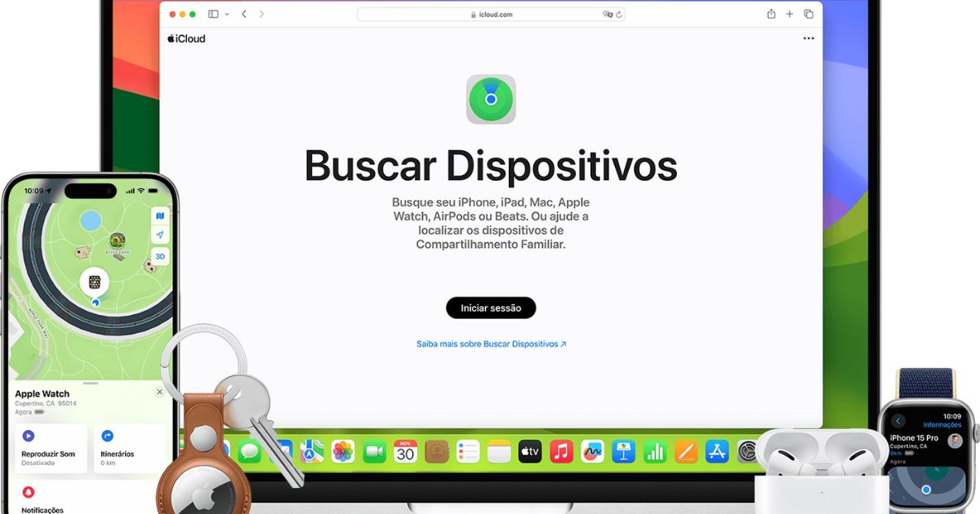Switch map mode on the iPhone
980x514 pixels.
point(160,215)
